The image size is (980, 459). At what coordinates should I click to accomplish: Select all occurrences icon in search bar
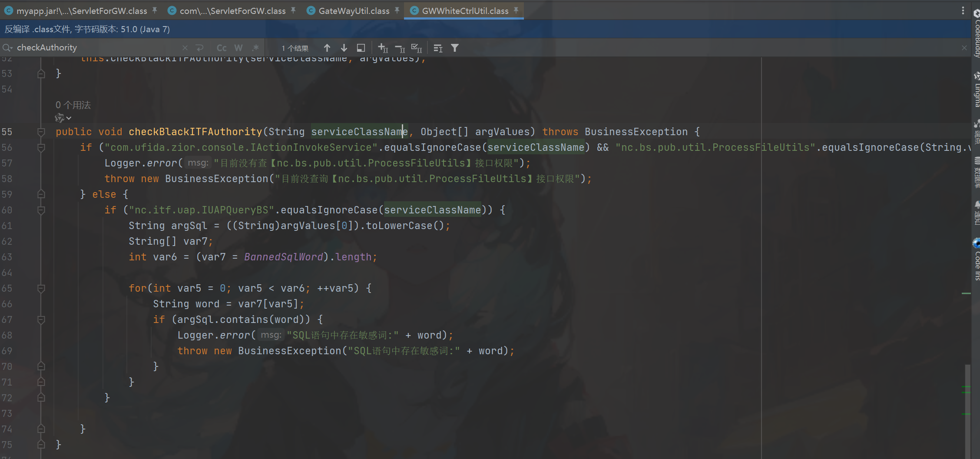click(416, 48)
